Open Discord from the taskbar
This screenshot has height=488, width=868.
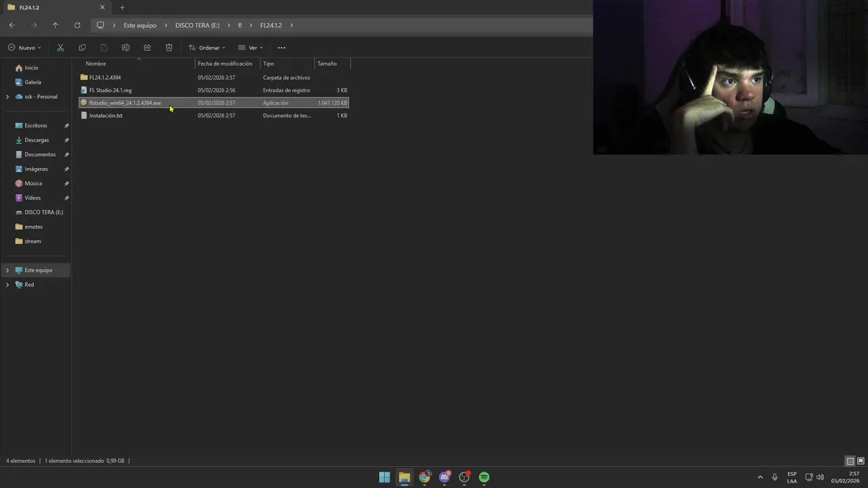click(x=444, y=477)
